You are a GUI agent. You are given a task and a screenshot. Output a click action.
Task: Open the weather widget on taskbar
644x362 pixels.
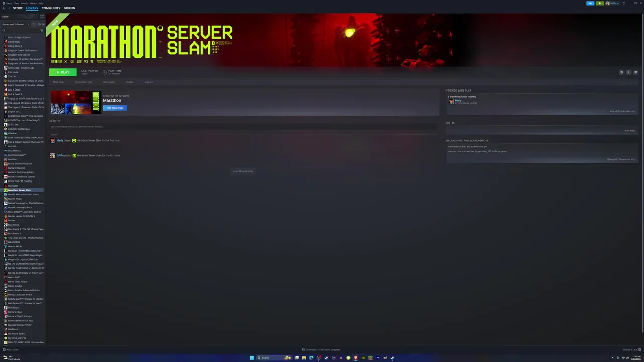[x=11, y=358]
